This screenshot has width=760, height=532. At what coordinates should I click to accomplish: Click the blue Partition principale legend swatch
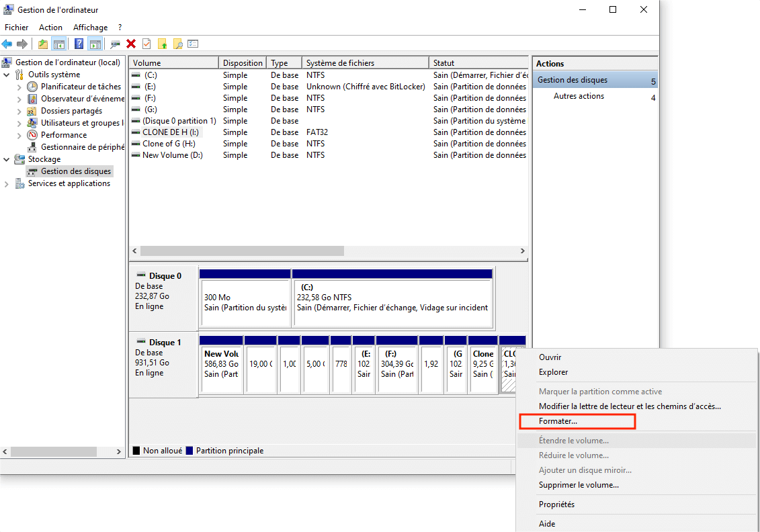(189, 451)
